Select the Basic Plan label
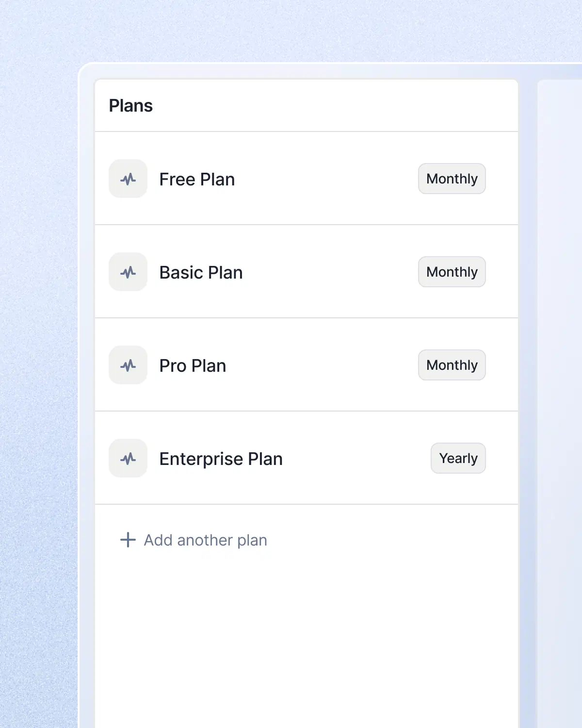The width and height of the screenshot is (582, 728). (x=201, y=272)
